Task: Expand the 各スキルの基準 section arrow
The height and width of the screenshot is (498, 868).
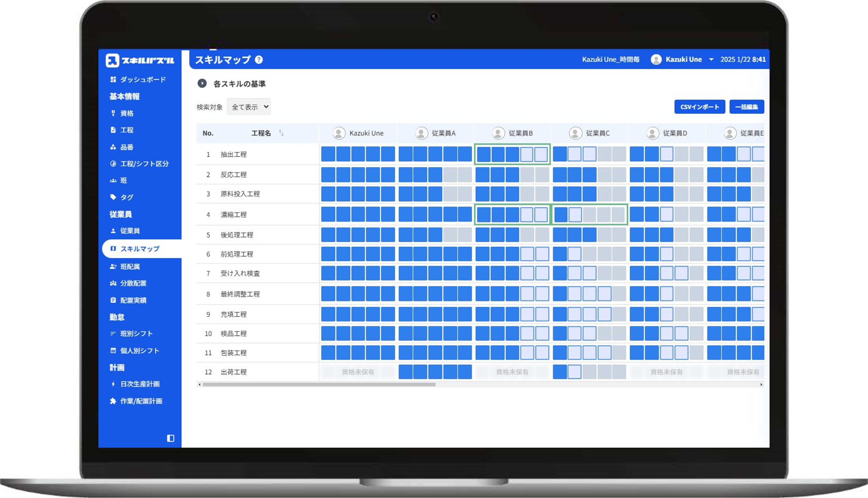Action: tap(202, 83)
